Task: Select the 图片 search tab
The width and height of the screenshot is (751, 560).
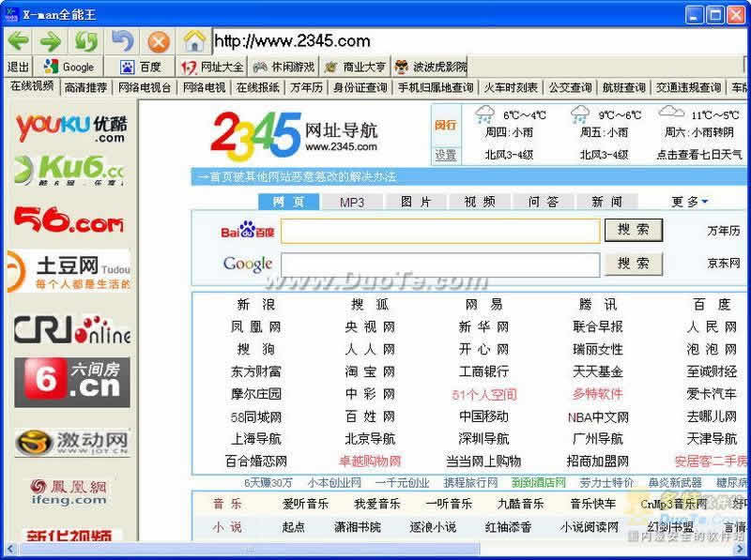Action: tap(416, 202)
